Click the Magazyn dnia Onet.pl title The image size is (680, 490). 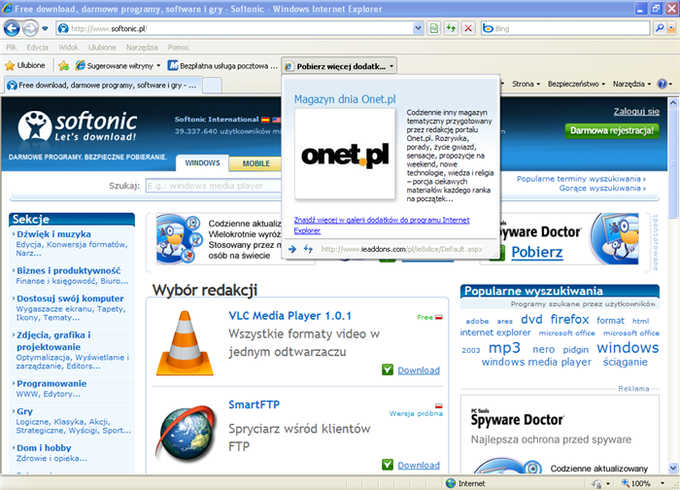tap(345, 99)
